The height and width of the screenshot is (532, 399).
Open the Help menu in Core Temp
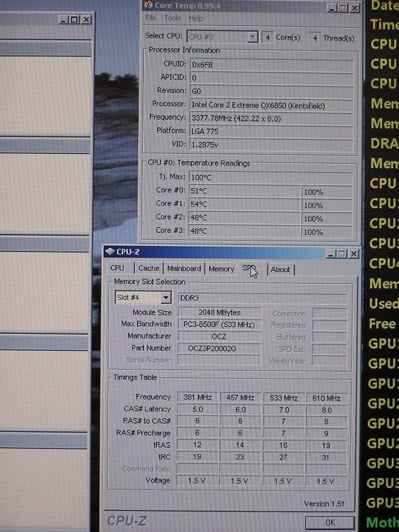[195, 18]
